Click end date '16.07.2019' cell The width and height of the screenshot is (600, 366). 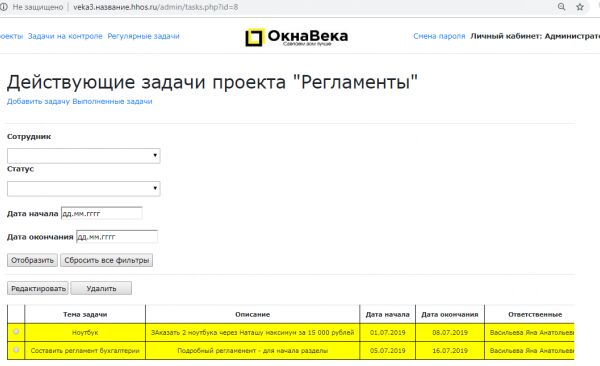pos(450,350)
